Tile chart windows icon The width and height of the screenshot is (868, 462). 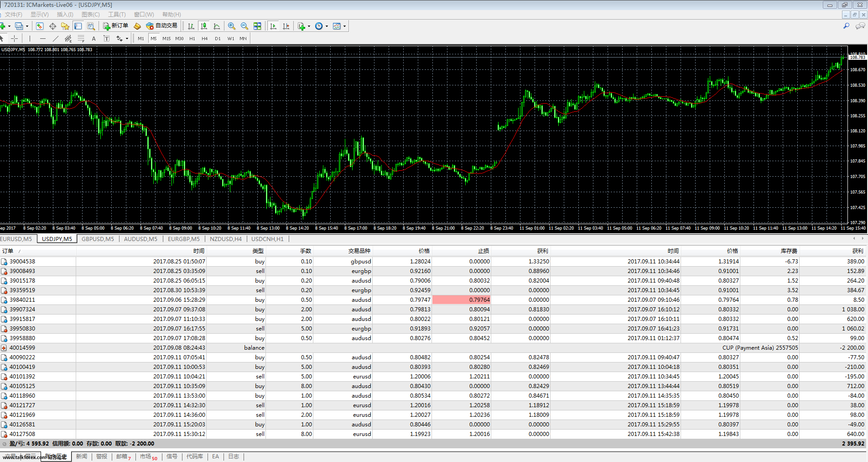click(257, 26)
